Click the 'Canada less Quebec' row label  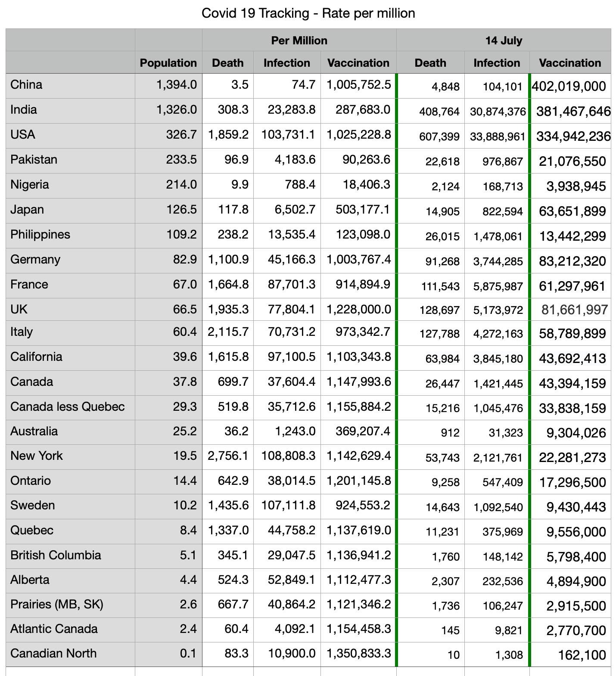pos(68,407)
